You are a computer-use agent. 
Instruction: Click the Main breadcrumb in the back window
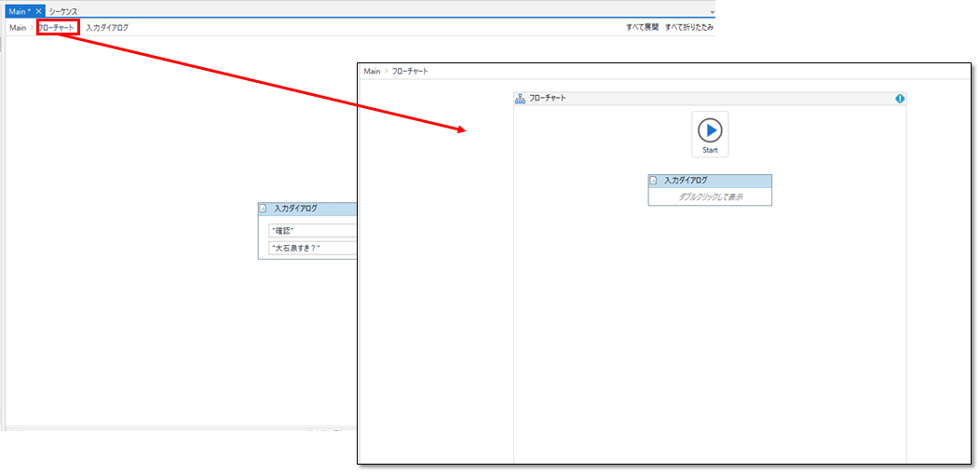(x=18, y=28)
